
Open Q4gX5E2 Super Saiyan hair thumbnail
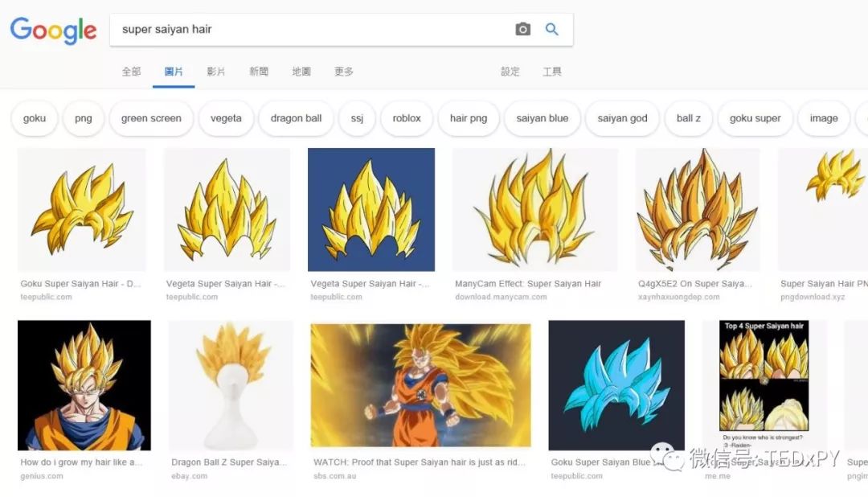(698, 209)
